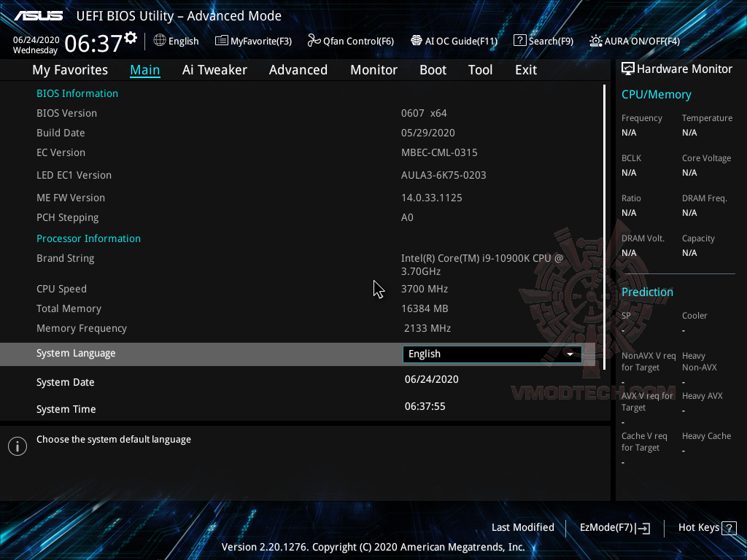Image resolution: width=747 pixels, height=560 pixels.
Task: Open the Search function
Action: [543, 41]
